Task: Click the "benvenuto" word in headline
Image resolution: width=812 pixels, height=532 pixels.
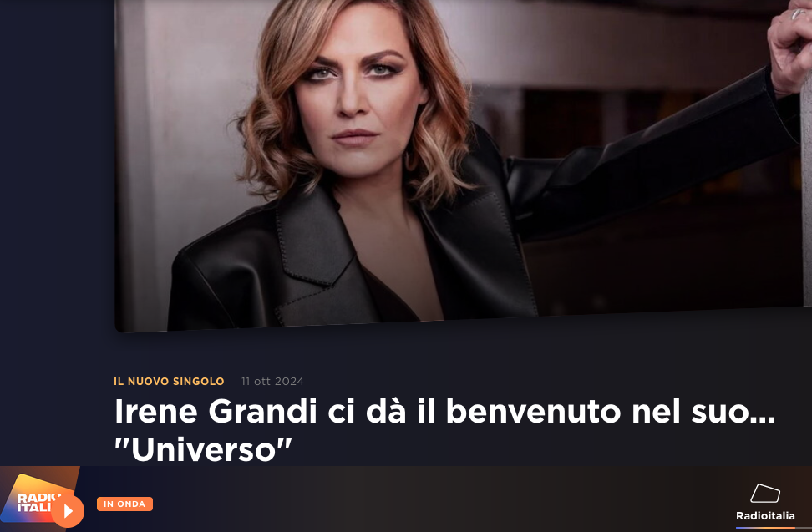Action: (x=533, y=412)
